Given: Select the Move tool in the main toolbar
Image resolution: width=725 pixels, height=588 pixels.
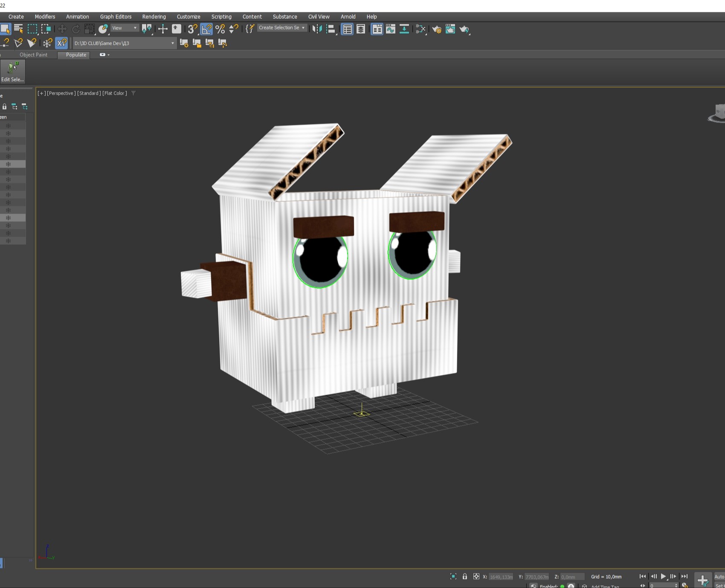Looking at the screenshot, I should pos(62,29).
